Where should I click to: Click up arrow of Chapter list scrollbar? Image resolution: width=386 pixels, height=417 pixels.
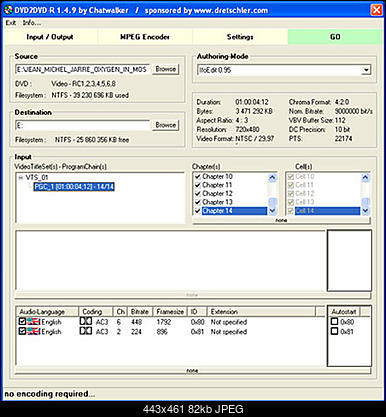[x=272, y=178]
